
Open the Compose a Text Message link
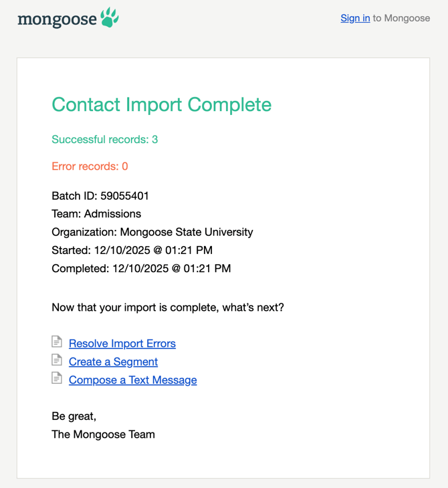point(132,380)
